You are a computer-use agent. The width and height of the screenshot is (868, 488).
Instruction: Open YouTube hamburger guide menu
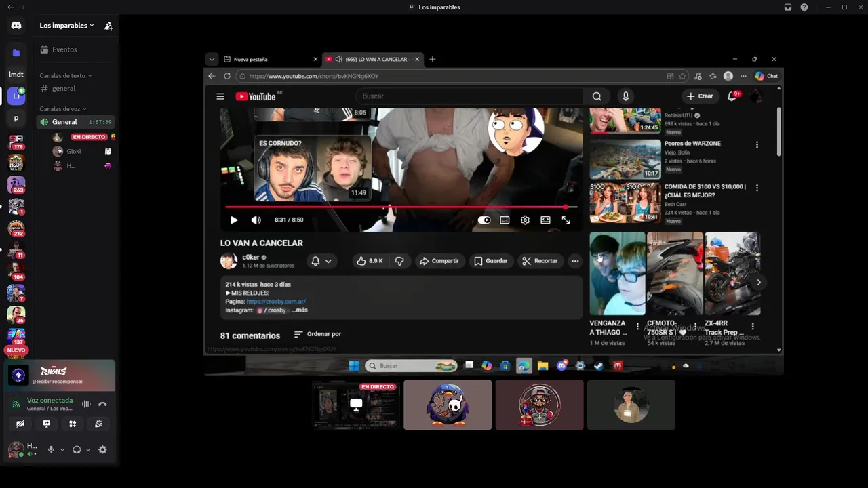220,96
